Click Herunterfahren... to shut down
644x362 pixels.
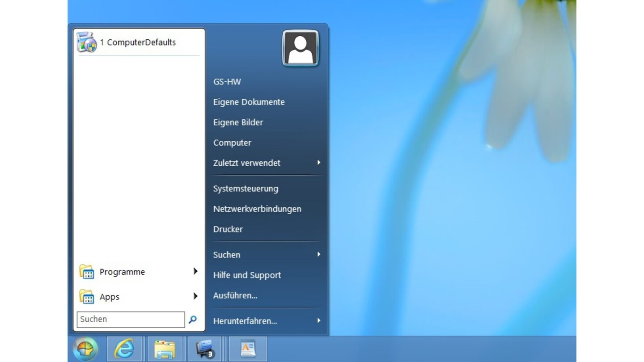pyautogui.click(x=245, y=321)
